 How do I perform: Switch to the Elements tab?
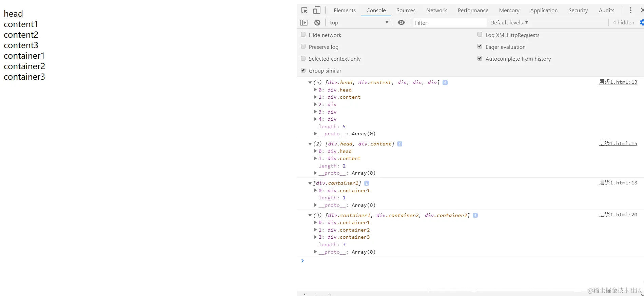[x=345, y=11]
